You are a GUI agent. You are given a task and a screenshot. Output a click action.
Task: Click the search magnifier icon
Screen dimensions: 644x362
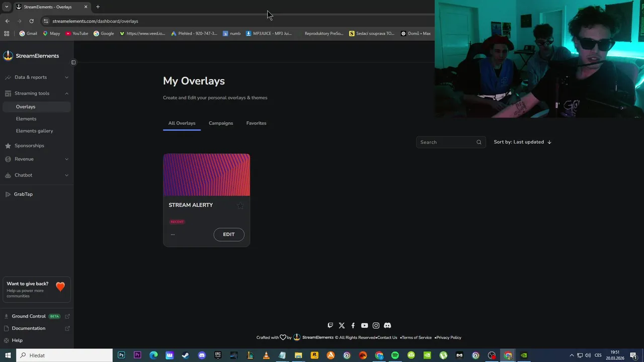coord(479,142)
